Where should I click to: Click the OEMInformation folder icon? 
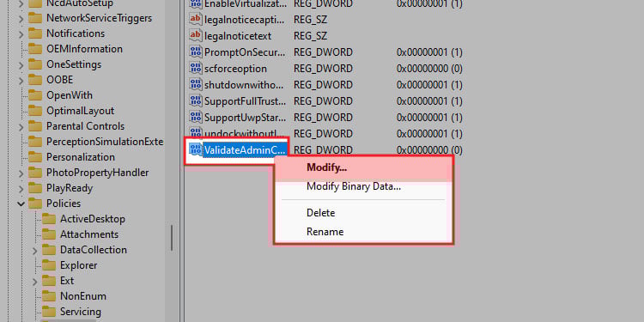pyautogui.click(x=35, y=49)
